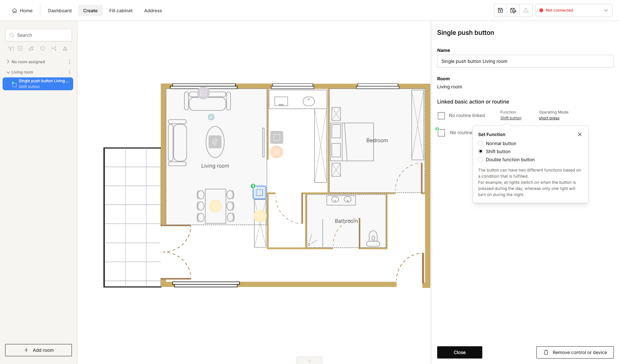The image size is (619, 364).
Task: Open the Living room three-dot menu
Action: coord(69,72)
